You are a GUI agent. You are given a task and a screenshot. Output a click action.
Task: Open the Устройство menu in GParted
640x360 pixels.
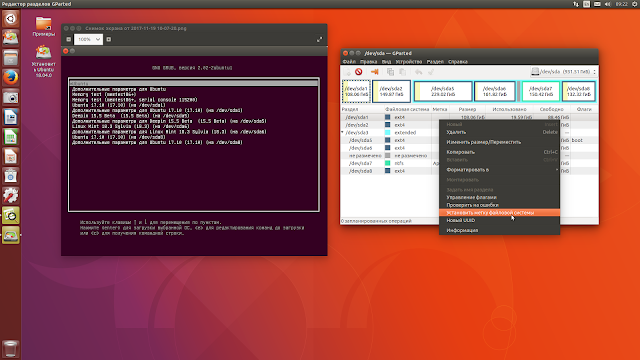coord(409,62)
